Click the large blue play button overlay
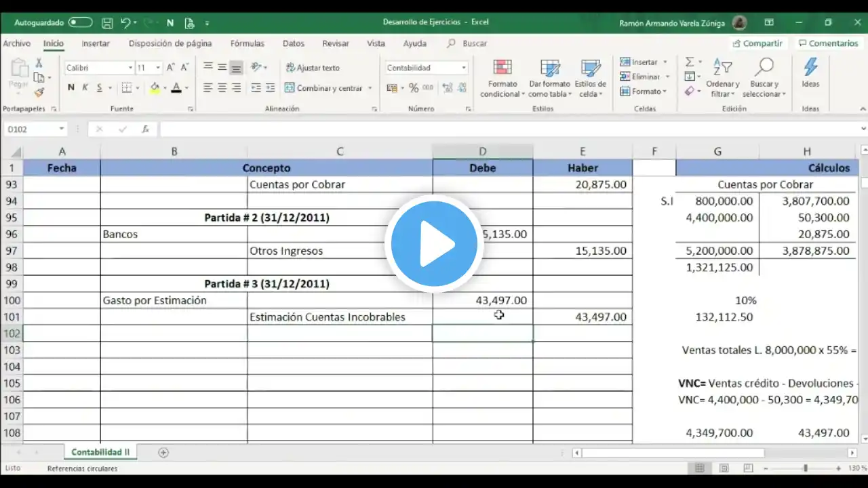Viewport: 868px width, 488px height. (x=434, y=244)
